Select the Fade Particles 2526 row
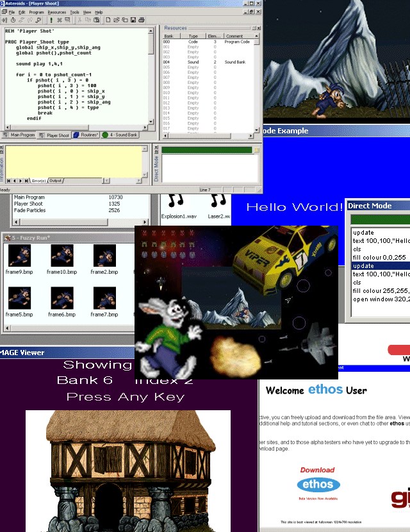This screenshot has width=410, height=532. click(x=68, y=210)
